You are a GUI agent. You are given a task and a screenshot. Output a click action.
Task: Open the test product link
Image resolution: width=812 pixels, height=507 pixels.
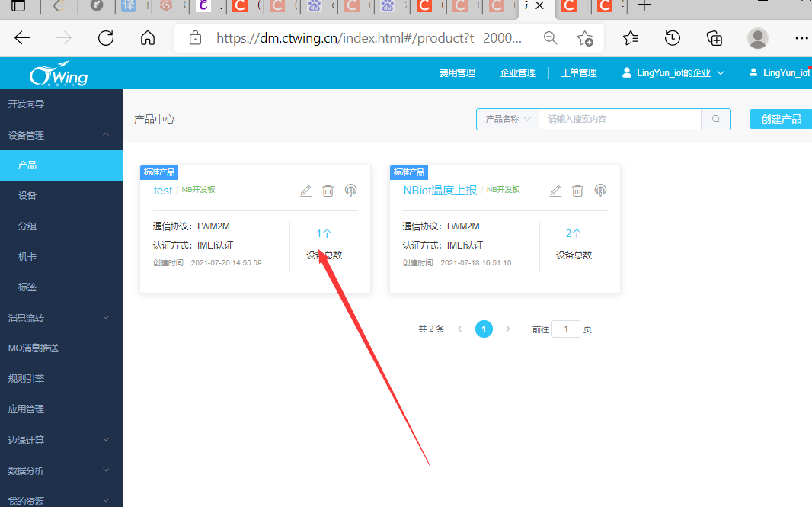point(162,191)
